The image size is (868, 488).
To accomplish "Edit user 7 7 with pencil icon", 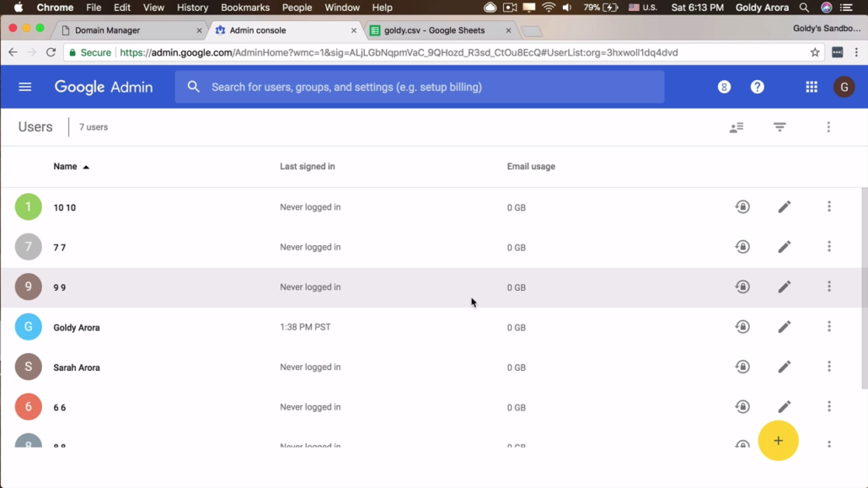I will (784, 246).
